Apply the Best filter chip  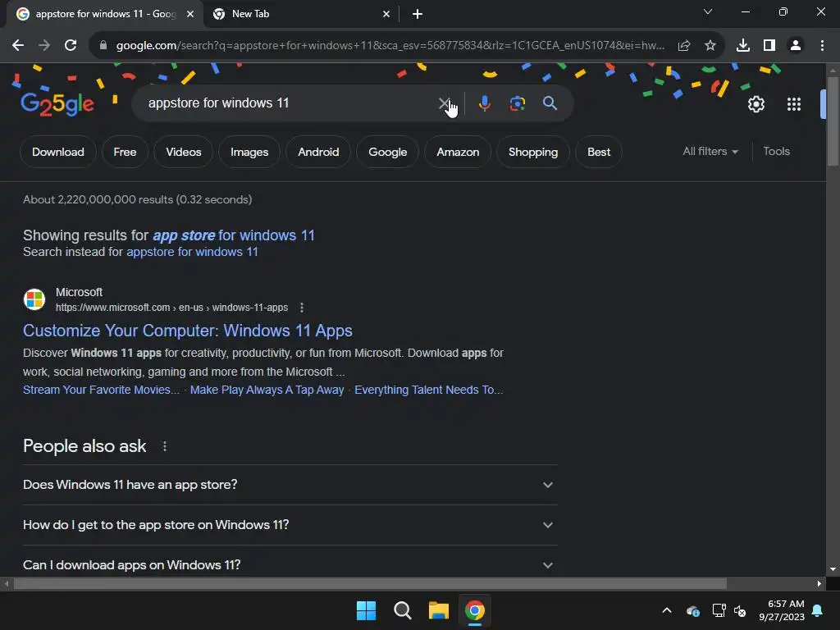click(599, 152)
